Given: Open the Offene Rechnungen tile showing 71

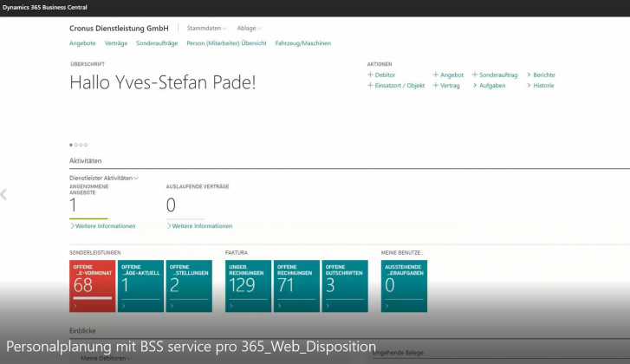Looking at the screenshot, I should coord(296,286).
